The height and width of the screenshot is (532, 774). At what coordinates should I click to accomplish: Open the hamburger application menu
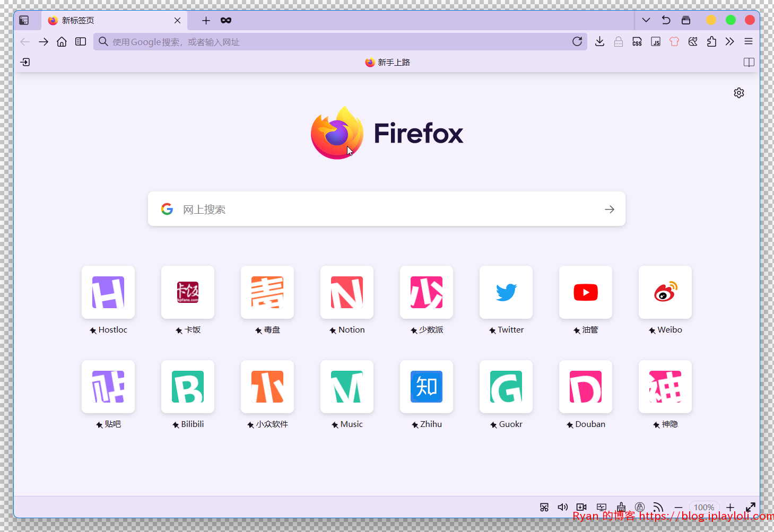click(749, 42)
